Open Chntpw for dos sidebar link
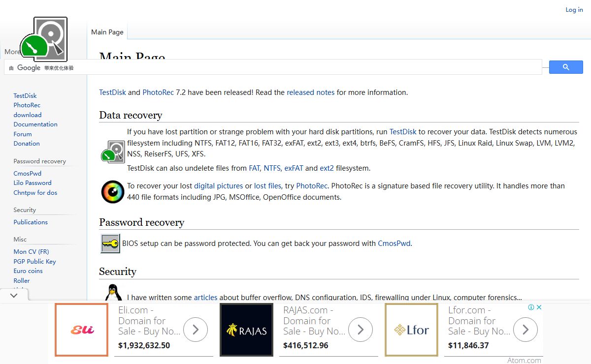Viewport: 591px width, 364px height. click(x=35, y=193)
